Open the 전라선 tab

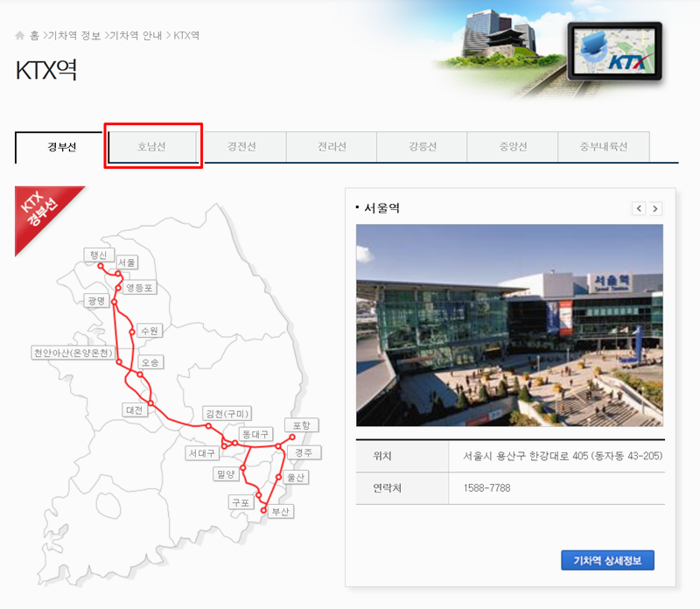tap(332, 146)
